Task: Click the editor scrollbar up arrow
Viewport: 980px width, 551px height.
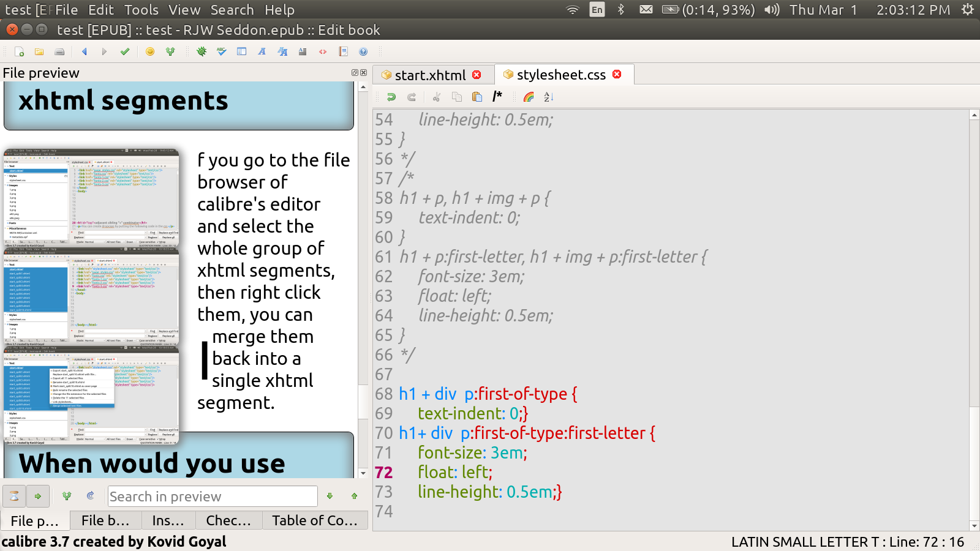Action: [x=974, y=115]
